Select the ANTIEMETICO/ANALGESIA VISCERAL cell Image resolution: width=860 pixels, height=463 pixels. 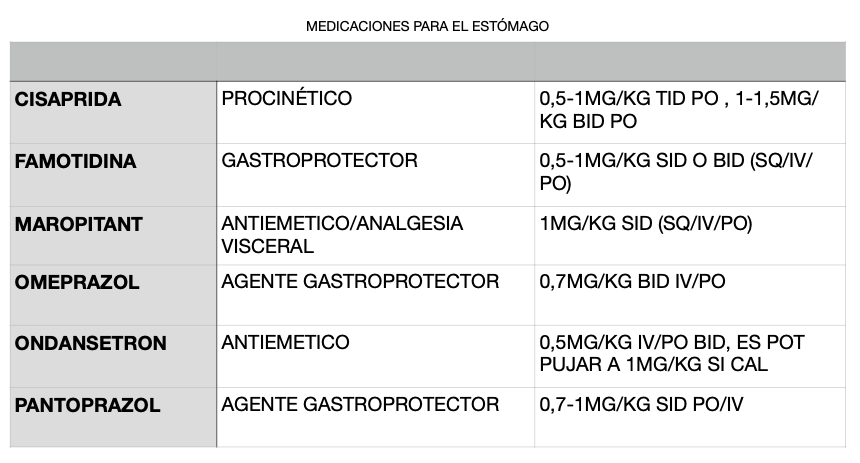376,236
